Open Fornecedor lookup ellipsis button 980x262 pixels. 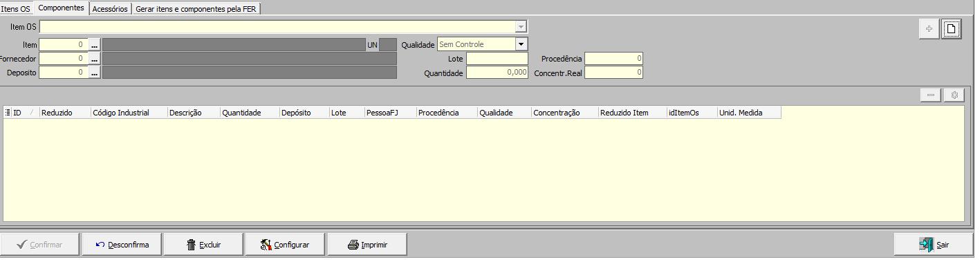pyautogui.click(x=95, y=59)
